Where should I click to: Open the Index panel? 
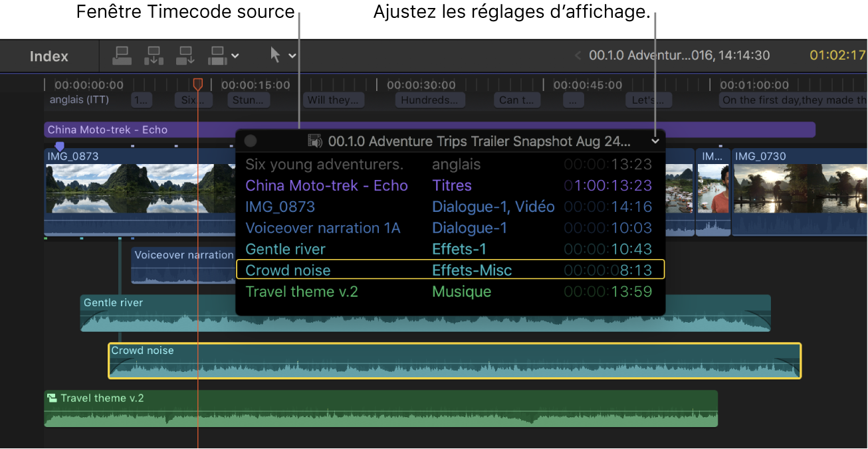tap(48, 56)
